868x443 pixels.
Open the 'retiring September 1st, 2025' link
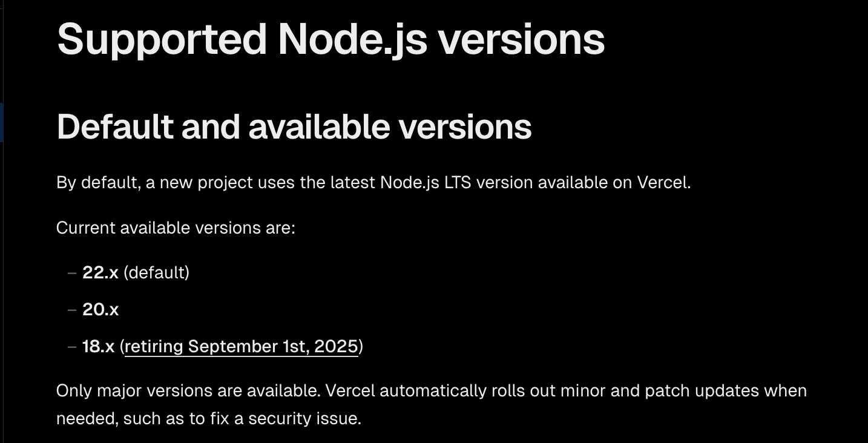tap(241, 346)
